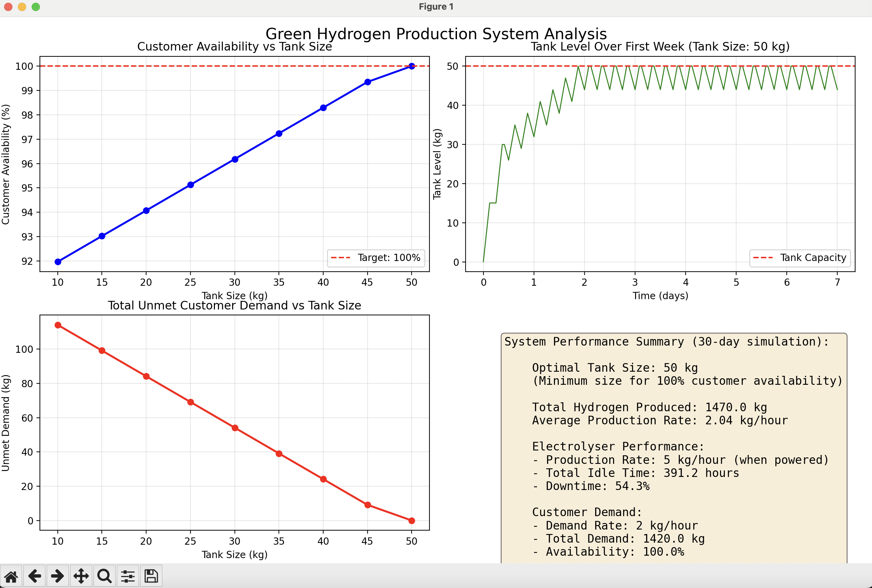Maximize the window with the green button

coord(36,7)
